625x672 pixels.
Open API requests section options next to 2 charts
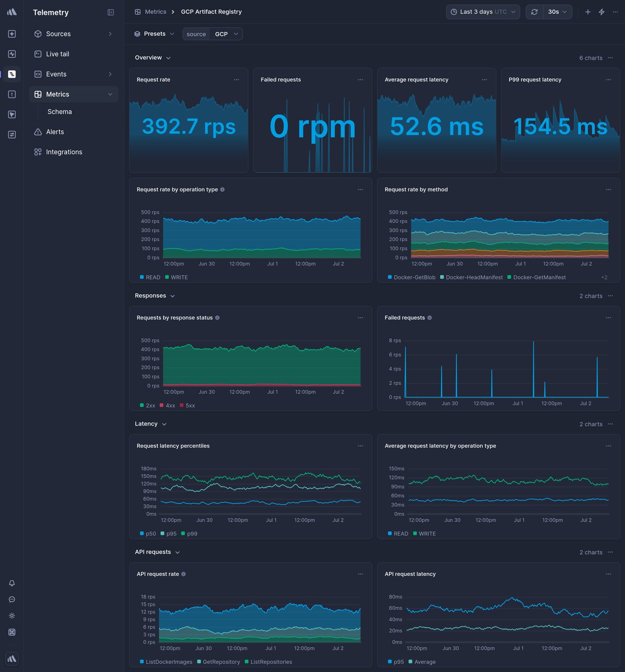point(610,552)
